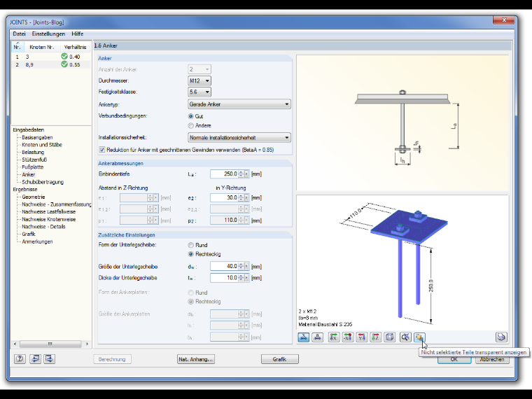
Task: Toggle cut-thread anchor reduction checkbox
Action: coord(101,150)
